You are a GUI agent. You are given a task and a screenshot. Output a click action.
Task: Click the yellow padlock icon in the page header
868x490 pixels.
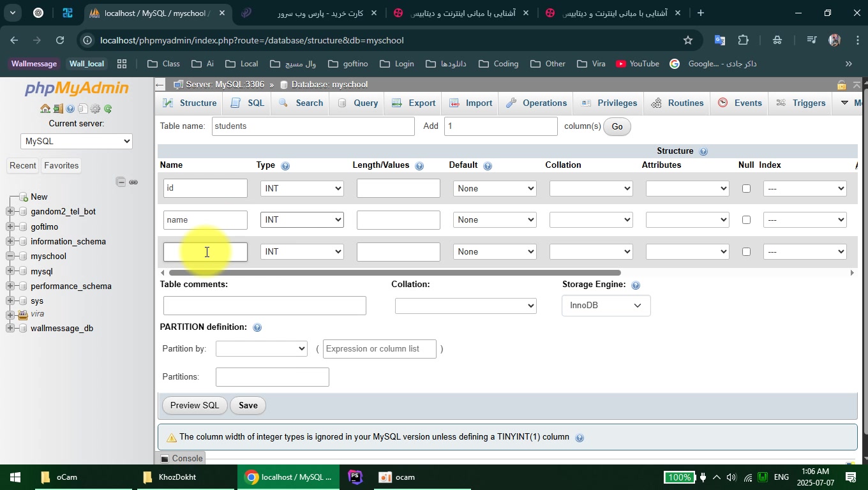click(x=842, y=85)
